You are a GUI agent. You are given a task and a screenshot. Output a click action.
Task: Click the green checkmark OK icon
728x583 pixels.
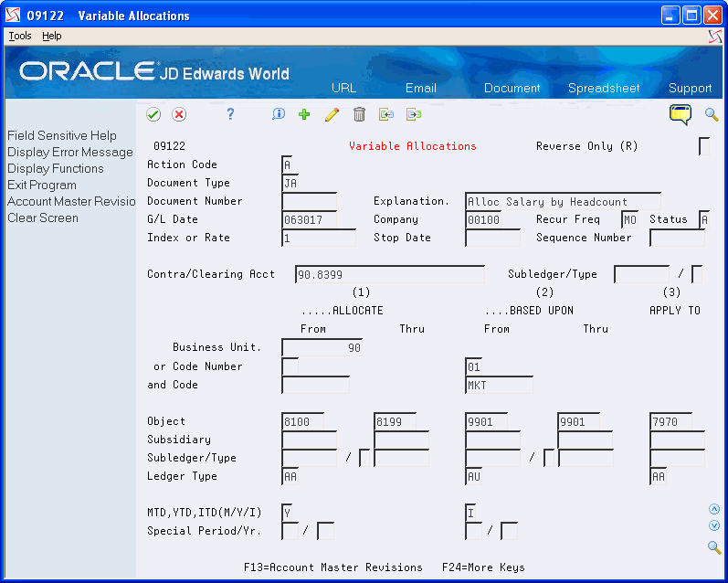(153, 114)
